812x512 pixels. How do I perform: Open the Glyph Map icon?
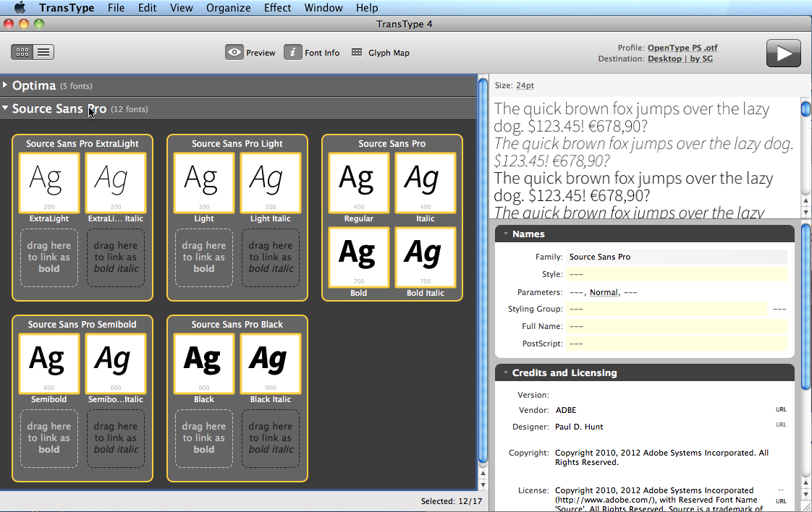[x=357, y=52]
